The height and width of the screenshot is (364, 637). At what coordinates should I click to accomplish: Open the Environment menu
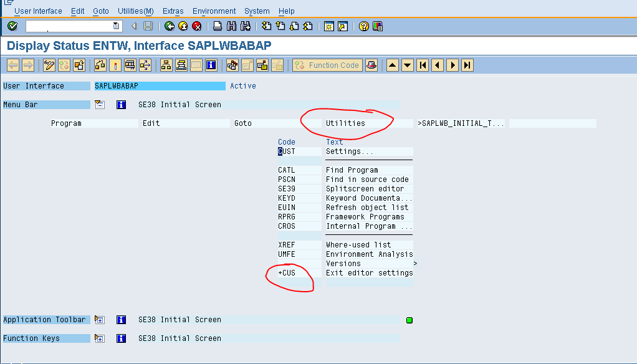214,11
